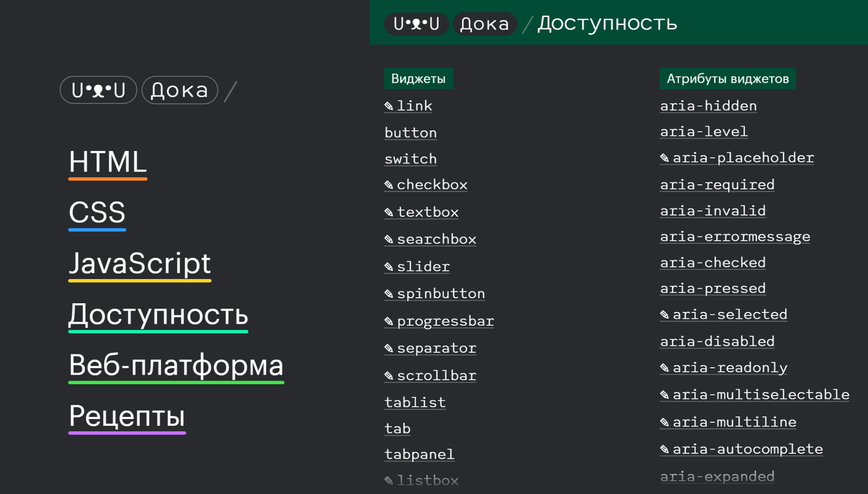The width and height of the screenshot is (868, 494).
Task: Click the Дока button in green header
Action: pos(484,24)
